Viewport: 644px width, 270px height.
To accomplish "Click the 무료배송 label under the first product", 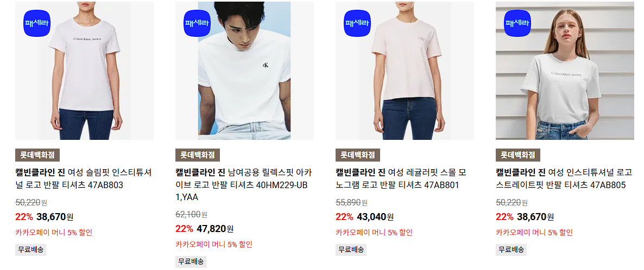I will coord(31,249).
